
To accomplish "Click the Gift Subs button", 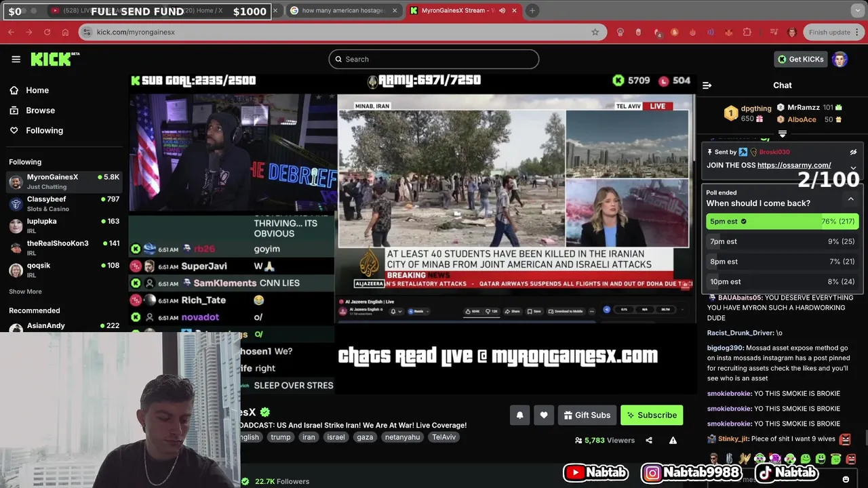I will click(x=587, y=415).
